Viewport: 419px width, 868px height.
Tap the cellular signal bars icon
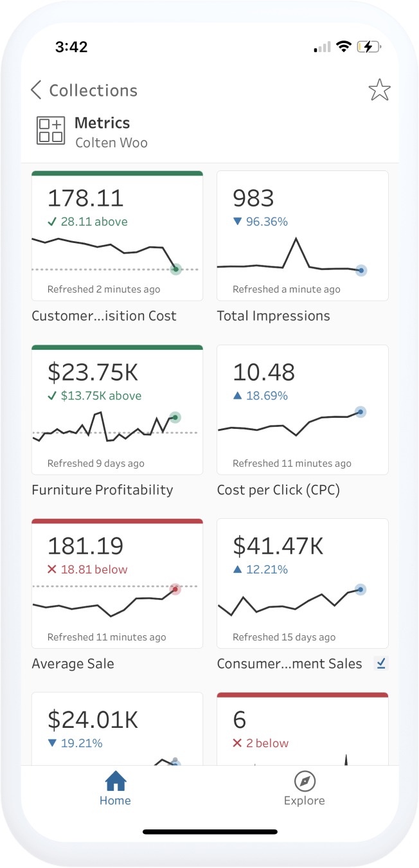323,47
